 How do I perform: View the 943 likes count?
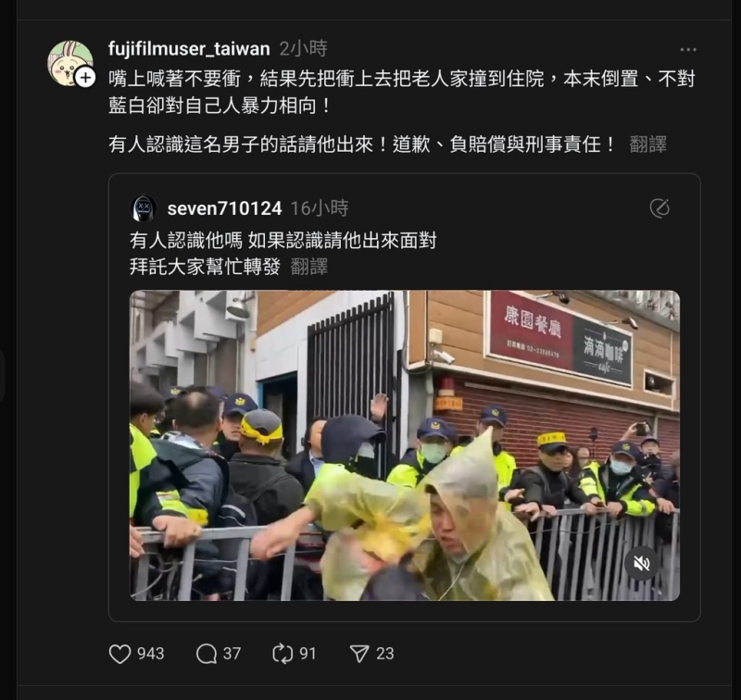pos(151,654)
